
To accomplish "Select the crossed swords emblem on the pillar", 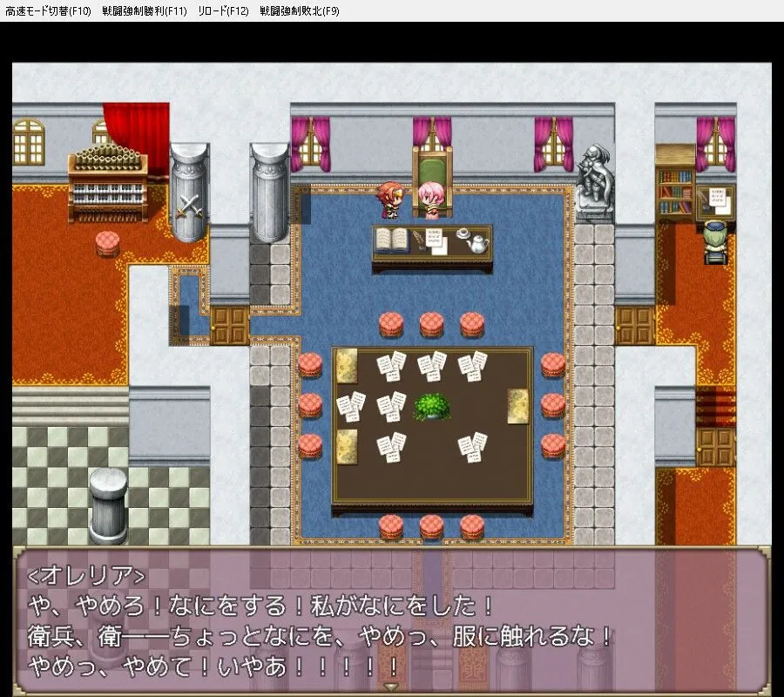I will click(x=189, y=206).
